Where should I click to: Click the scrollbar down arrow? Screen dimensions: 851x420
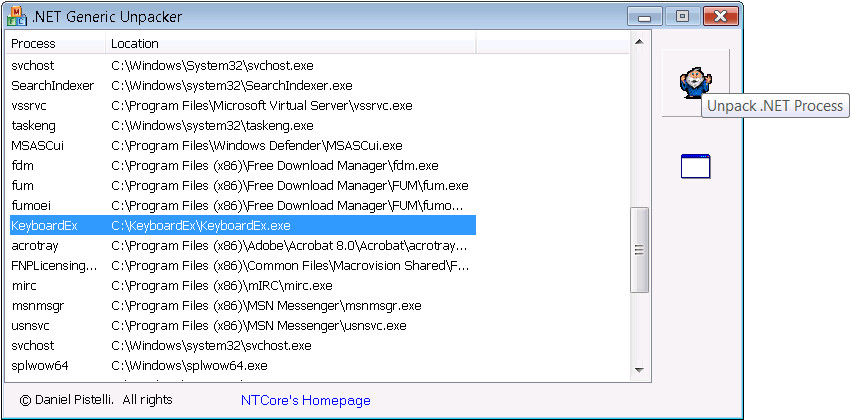639,370
